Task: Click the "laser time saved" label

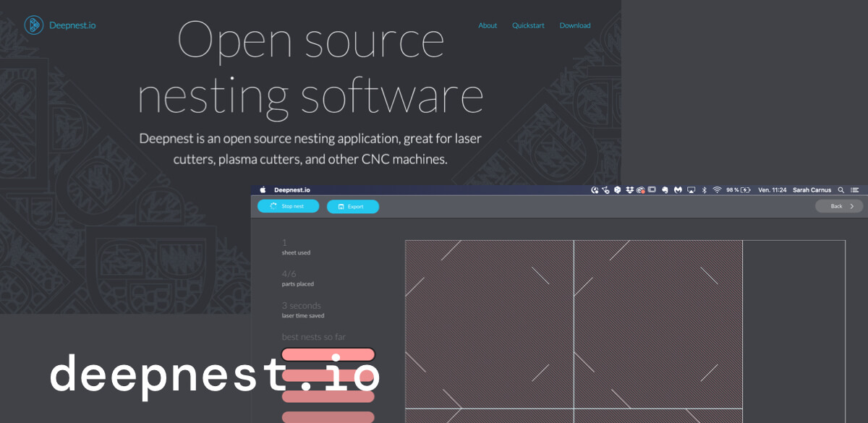Action: [303, 316]
